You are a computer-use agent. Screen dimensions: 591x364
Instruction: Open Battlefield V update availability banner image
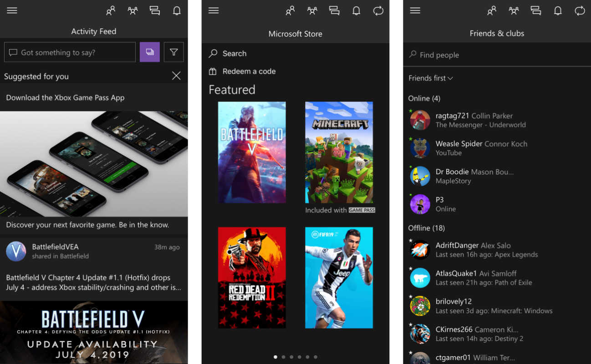(94, 333)
